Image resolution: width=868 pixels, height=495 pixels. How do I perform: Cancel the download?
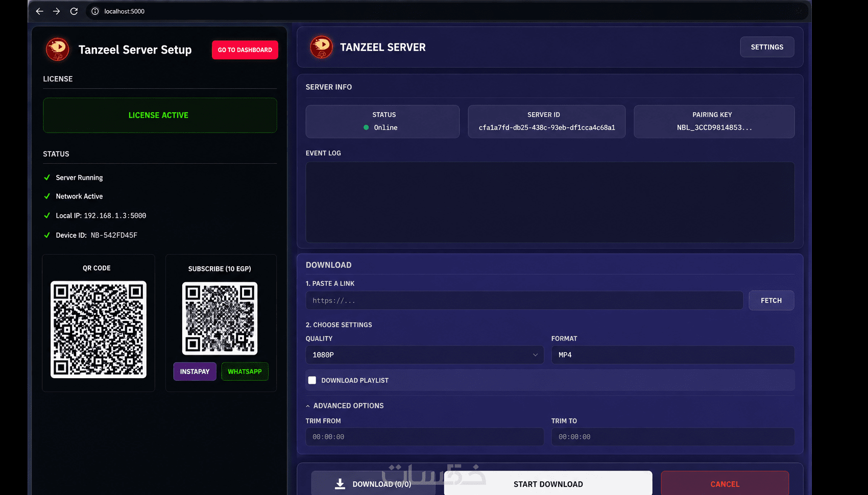(725, 484)
